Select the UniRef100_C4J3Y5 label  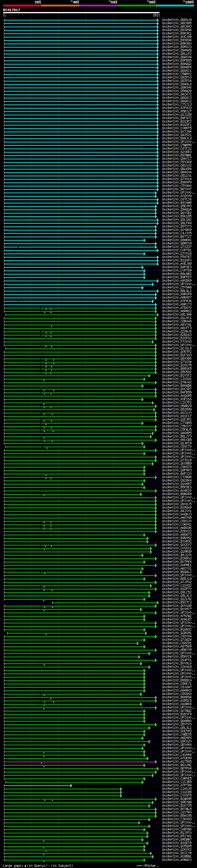[177, 233]
